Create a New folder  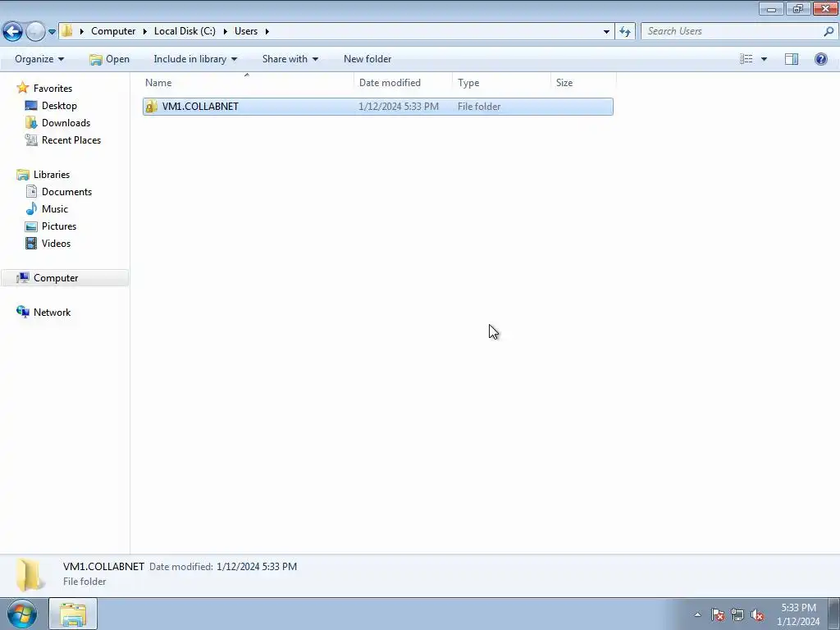pos(367,59)
